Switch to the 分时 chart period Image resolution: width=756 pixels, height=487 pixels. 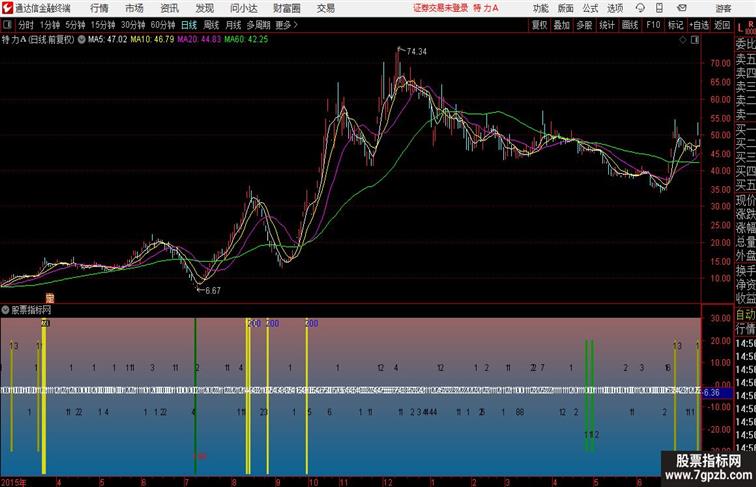[26, 25]
